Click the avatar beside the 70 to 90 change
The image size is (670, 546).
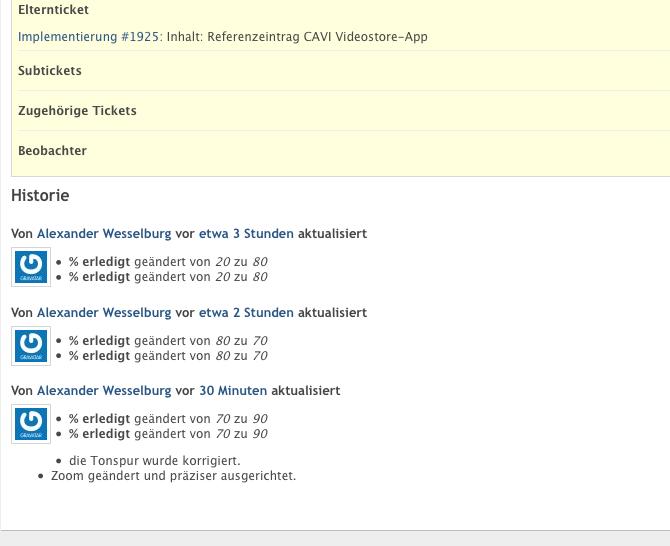pyautogui.click(x=31, y=424)
